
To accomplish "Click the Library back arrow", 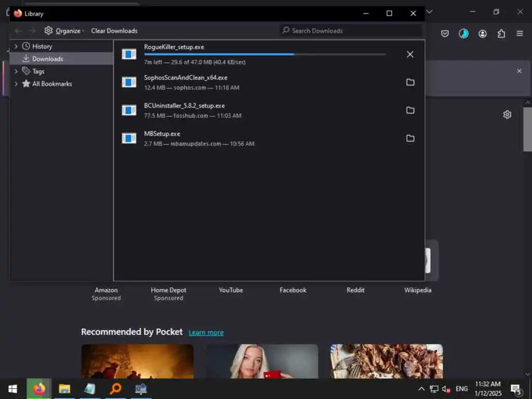I will click(x=18, y=31).
